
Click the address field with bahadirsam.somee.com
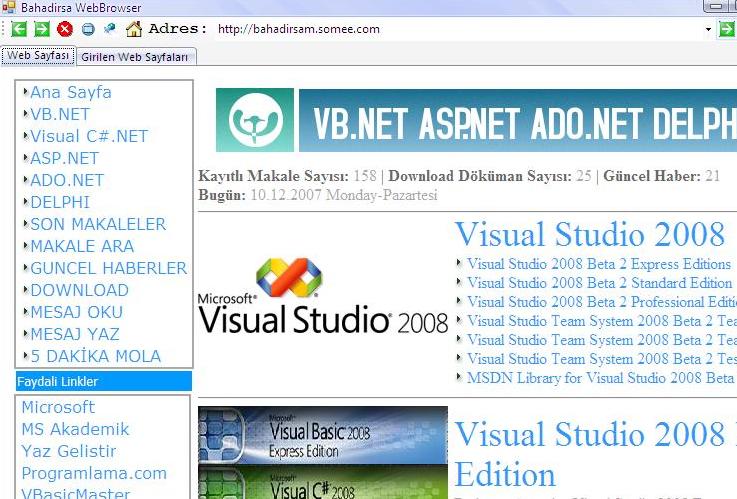pyautogui.click(x=458, y=29)
